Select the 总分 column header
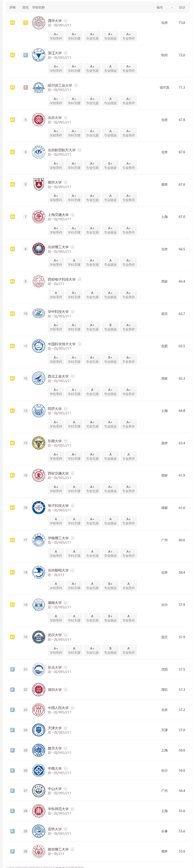The height and width of the screenshot is (868, 194). [182, 8]
